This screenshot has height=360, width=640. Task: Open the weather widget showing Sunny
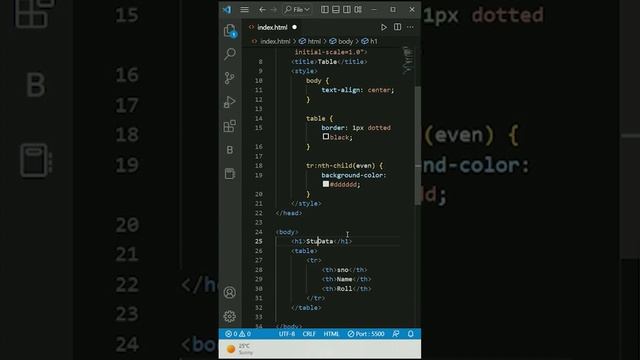click(x=240, y=349)
